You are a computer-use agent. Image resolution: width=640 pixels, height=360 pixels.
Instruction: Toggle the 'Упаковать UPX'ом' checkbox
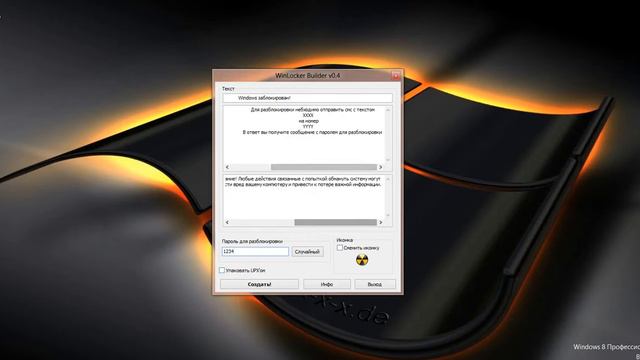222,270
